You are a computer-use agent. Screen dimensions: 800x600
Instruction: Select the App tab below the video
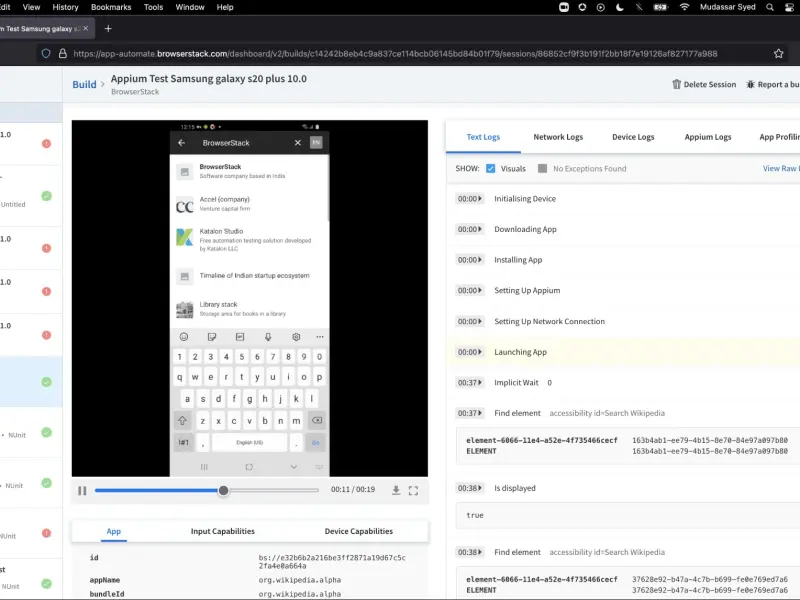(113, 531)
